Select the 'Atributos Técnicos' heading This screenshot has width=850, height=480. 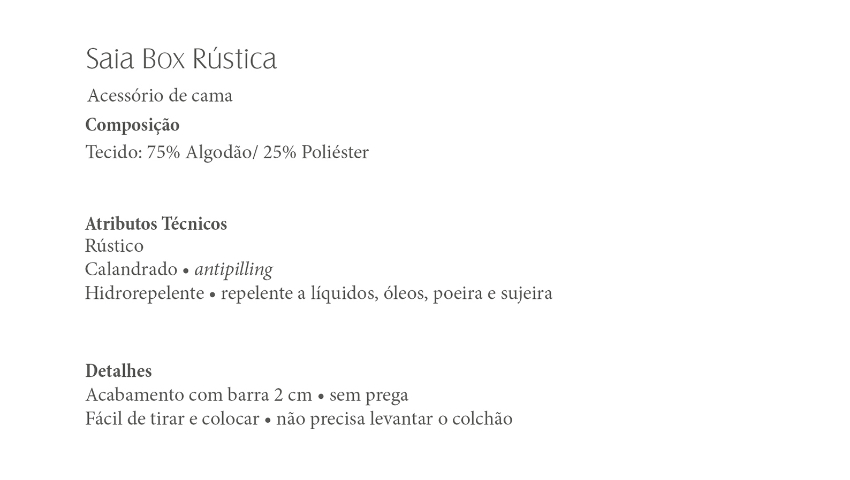(x=156, y=223)
